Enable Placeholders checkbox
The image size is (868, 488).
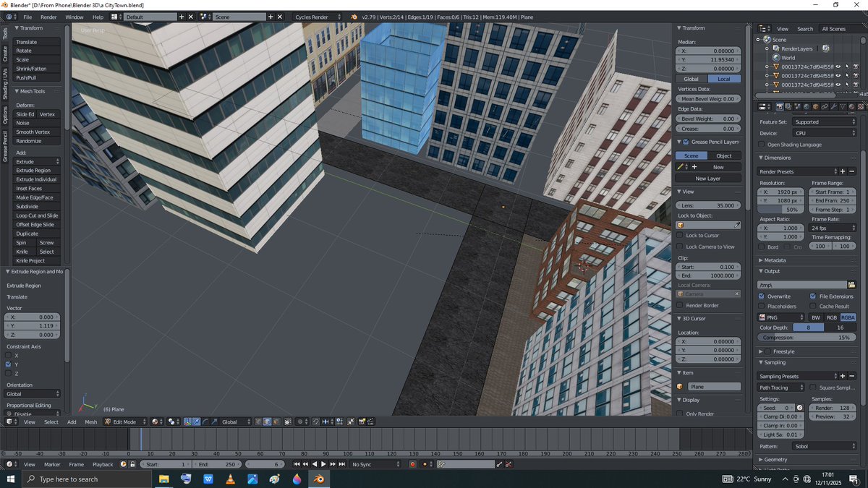coord(761,307)
